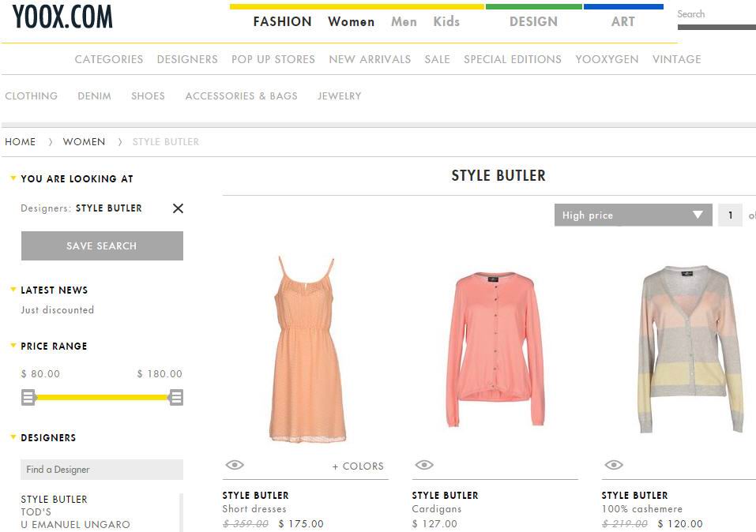Open Cardigans product title
Image resolution: width=756 pixels, height=532 pixels.
[437, 509]
